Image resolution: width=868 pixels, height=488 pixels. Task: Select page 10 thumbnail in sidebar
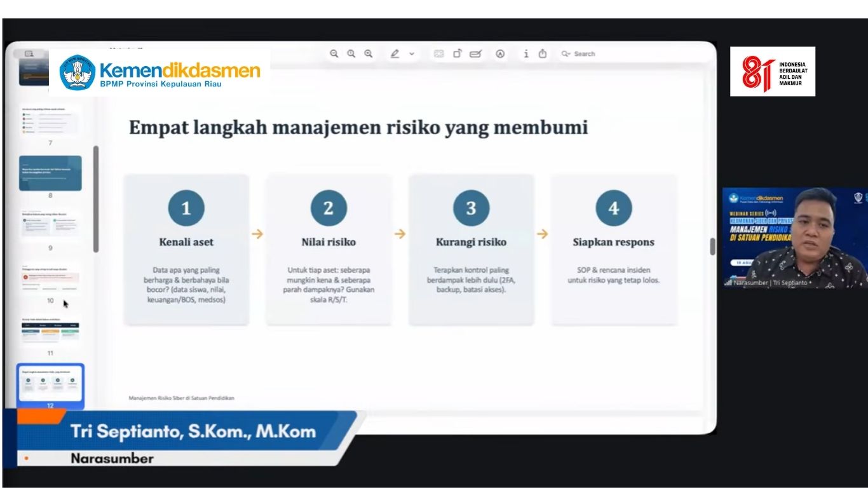[50, 278]
